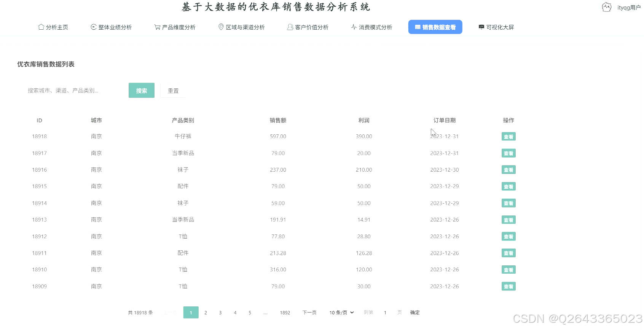Click the 下一页 pagination link
Viewport: 644px width, 330px height.
coord(309,312)
